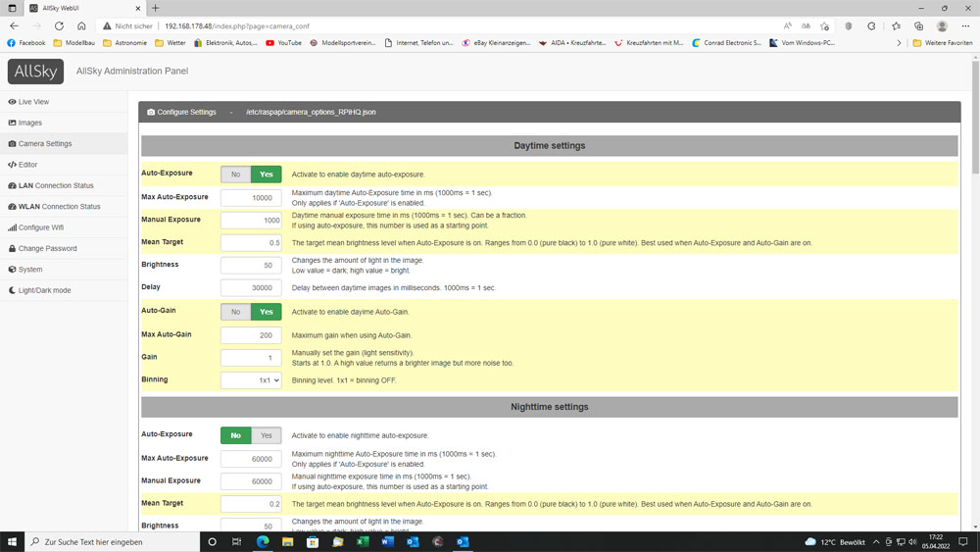This screenshot has height=552, width=980.
Task: Open the browser profile avatar
Action: [942, 26]
